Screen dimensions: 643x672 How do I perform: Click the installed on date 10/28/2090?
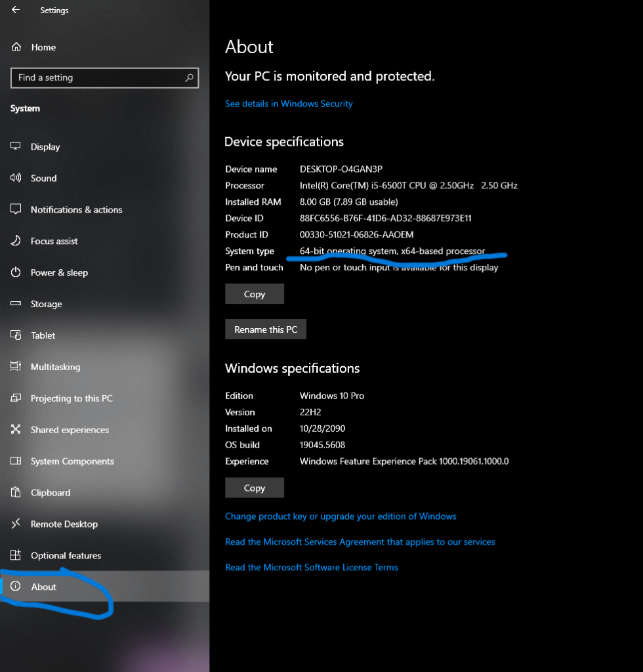[x=322, y=428]
